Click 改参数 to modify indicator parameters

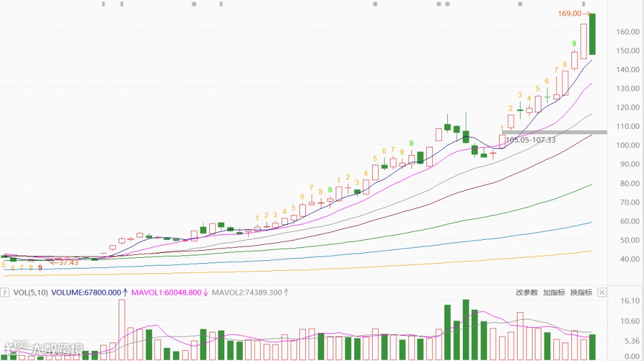coord(527,292)
